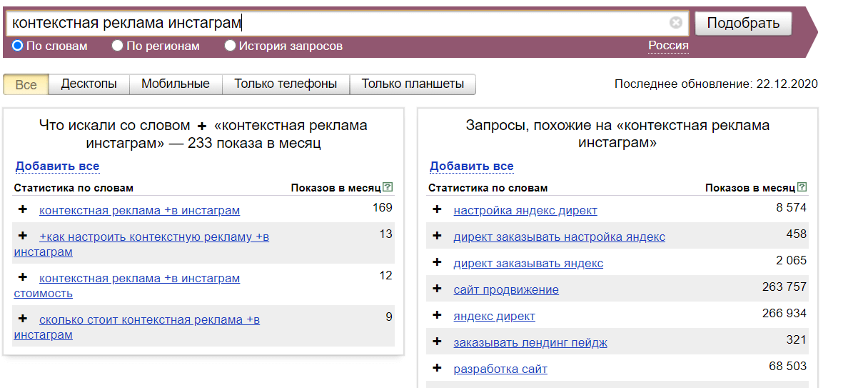Add 'директ заказывать настройка яндекс' with plus icon
This screenshot has height=388, width=868.
(x=437, y=236)
